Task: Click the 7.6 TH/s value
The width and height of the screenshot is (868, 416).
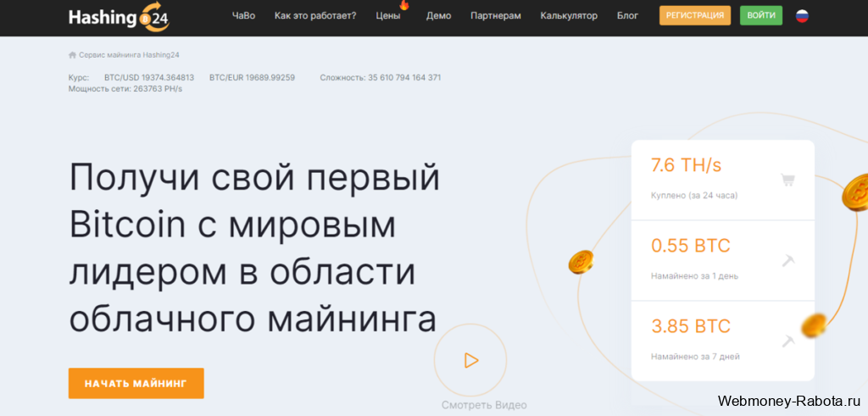Action: point(686,165)
